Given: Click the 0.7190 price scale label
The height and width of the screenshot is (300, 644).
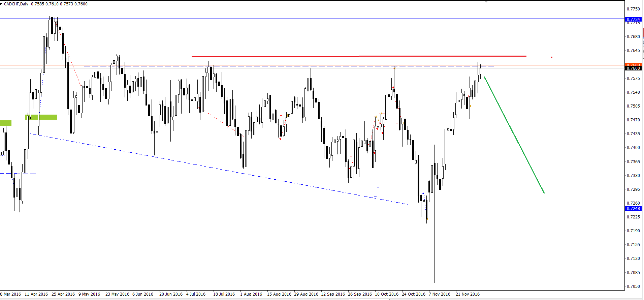Looking at the screenshot, I should (633, 231).
